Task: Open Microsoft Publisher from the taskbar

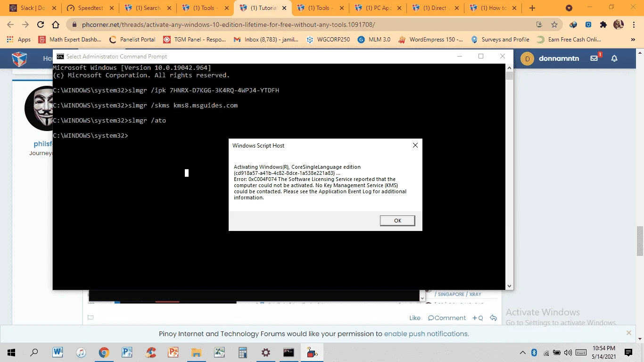Action: pos(127,352)
